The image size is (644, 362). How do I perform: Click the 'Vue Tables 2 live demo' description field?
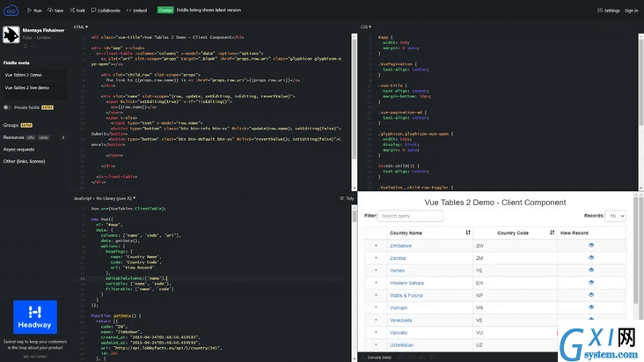coord(35,90)
